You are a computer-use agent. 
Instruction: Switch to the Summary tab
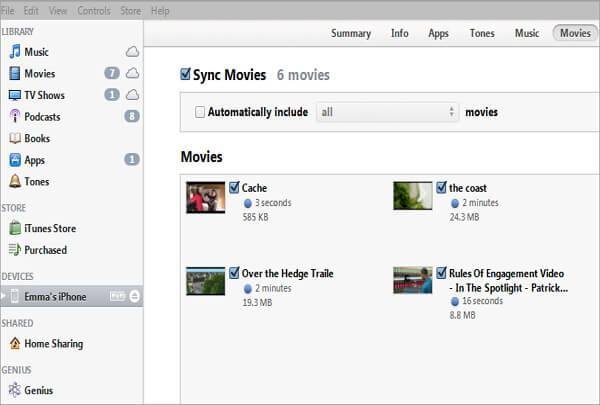(351, 33)
